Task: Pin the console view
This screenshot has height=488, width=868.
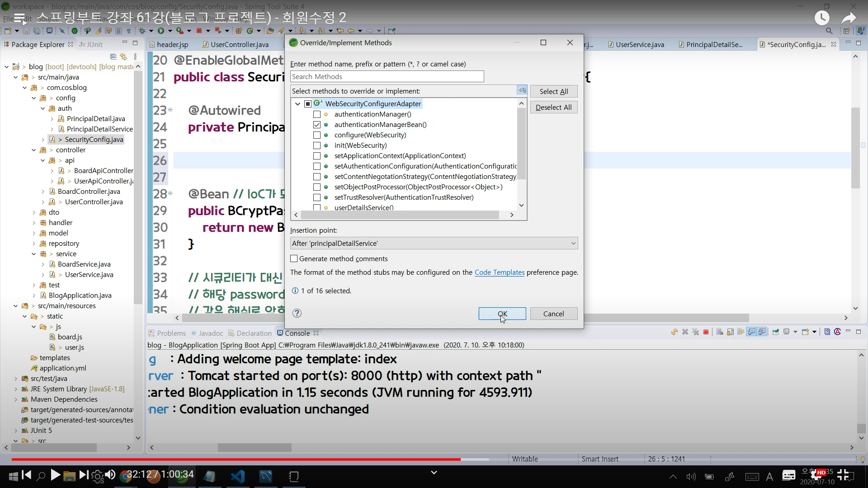Action: pos(776,332)
